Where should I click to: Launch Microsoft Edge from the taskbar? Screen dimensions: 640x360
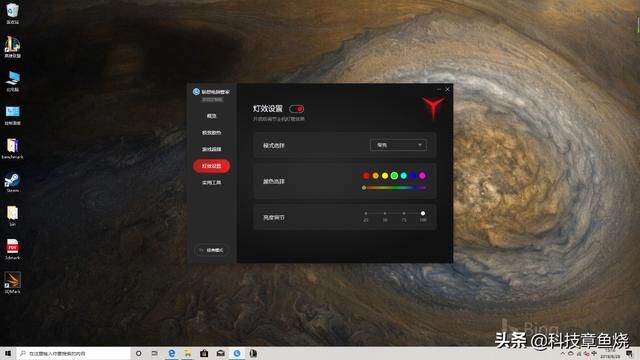171,353
